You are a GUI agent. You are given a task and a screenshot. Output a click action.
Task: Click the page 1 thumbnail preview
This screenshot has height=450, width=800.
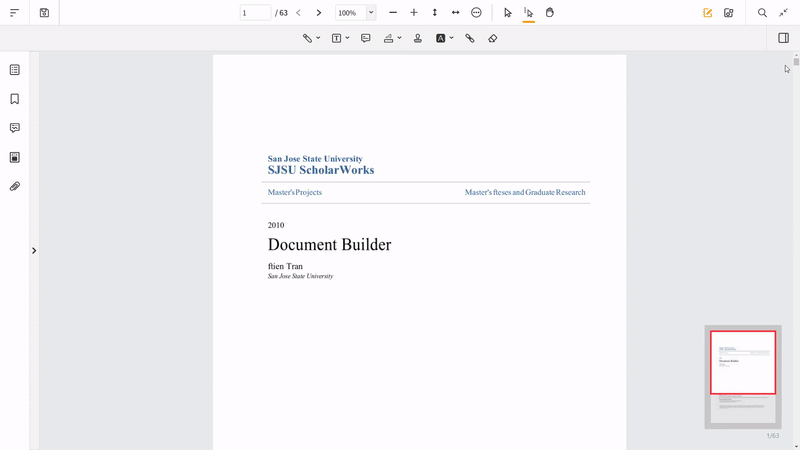point(743,363)
